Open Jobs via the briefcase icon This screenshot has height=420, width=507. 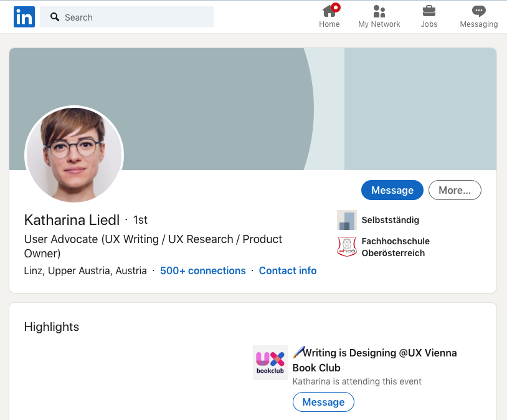click(429, 17)
